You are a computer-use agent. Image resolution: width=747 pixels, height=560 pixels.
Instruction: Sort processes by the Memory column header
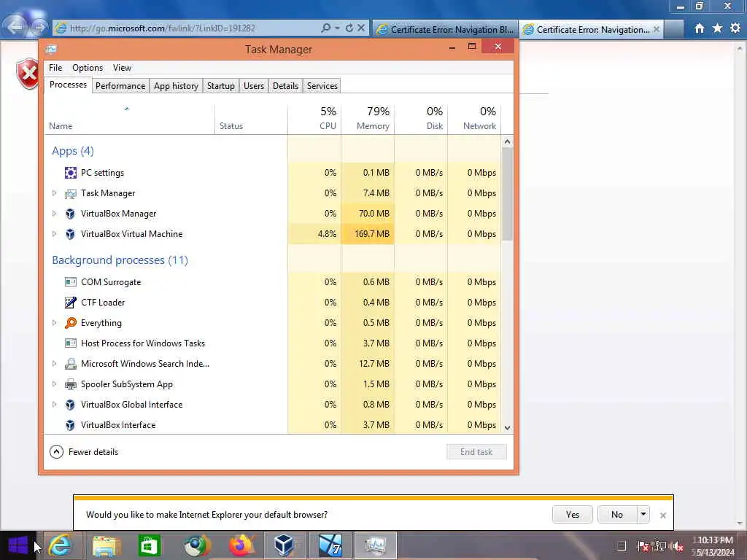[368, 118]
